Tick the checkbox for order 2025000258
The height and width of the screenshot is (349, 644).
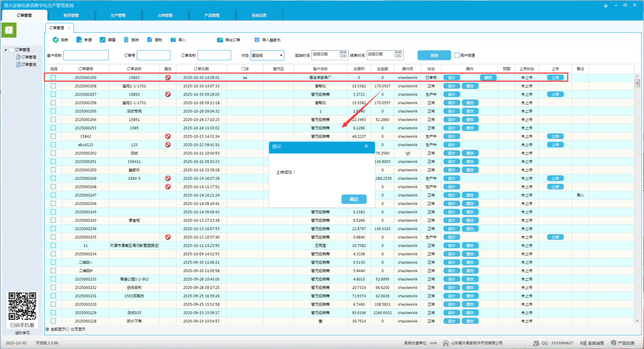click(x=53, y=86)
